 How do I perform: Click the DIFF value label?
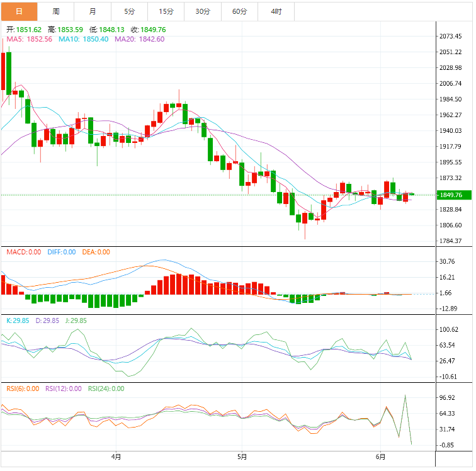tap(62, 252)
